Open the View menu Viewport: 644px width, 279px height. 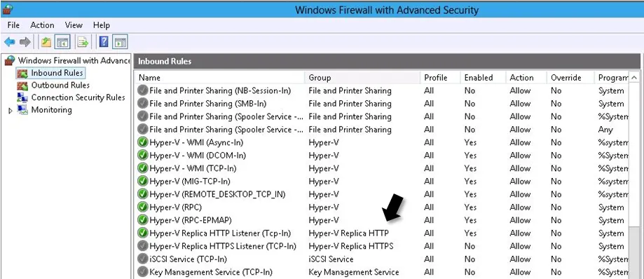click(74, 25)
